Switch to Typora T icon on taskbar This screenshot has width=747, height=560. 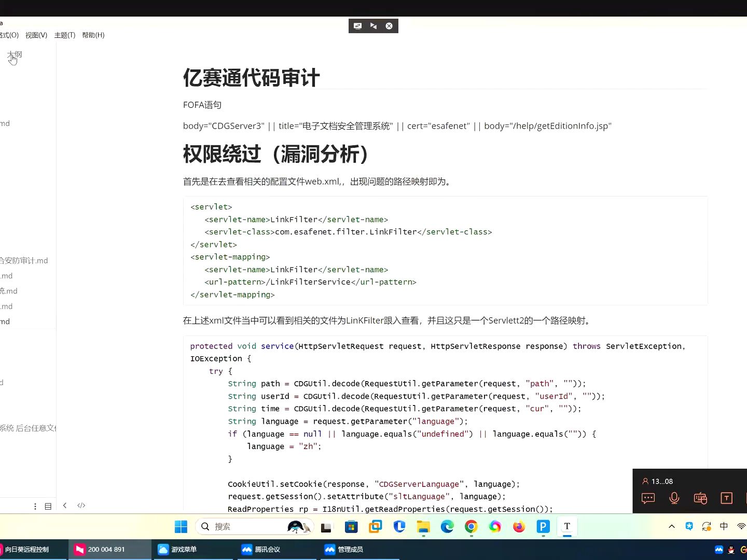567,527
